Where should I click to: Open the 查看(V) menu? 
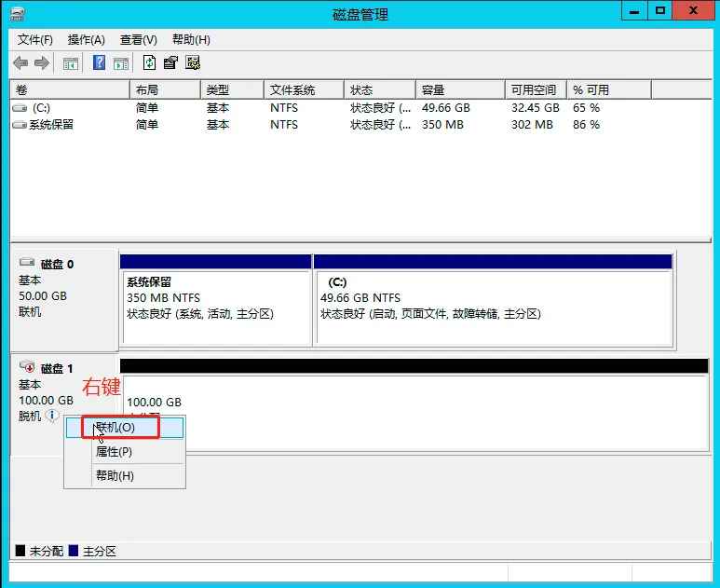click(138, 40)
